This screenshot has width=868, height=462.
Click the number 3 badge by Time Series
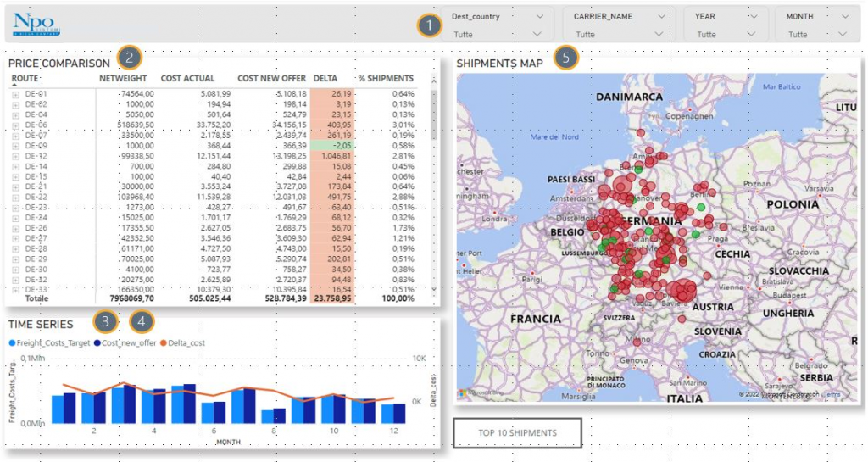click(105, 322)
